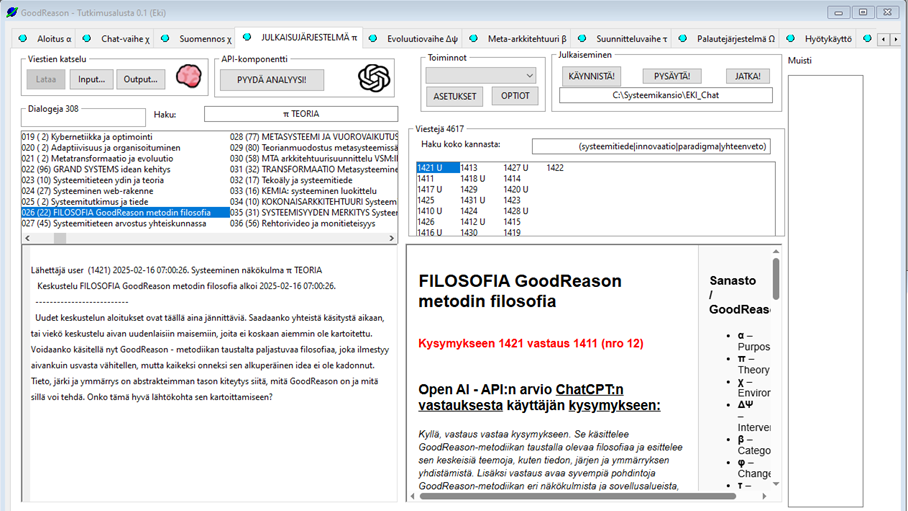Click the ASETUKSET button
Viewport: 908px width, 511px height.
[x=455, y=96]
